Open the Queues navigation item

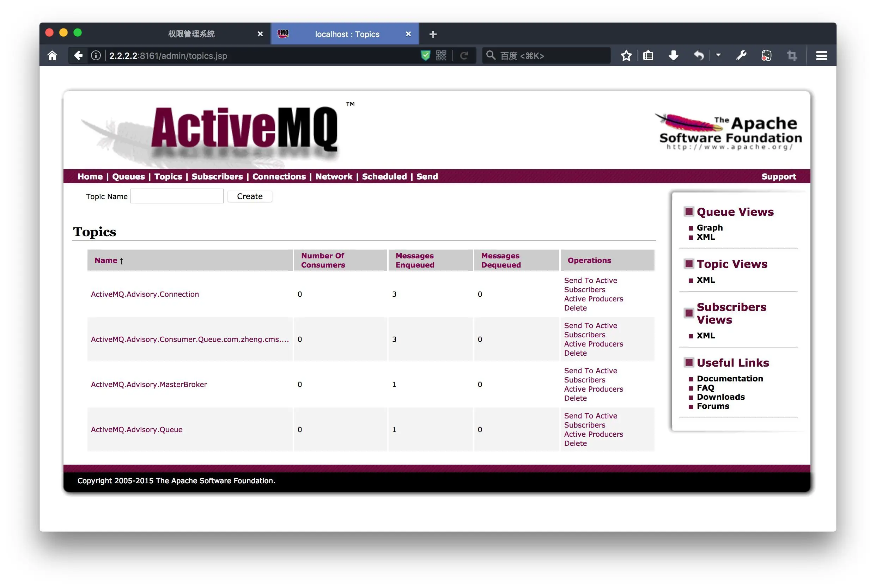point(128,177)
